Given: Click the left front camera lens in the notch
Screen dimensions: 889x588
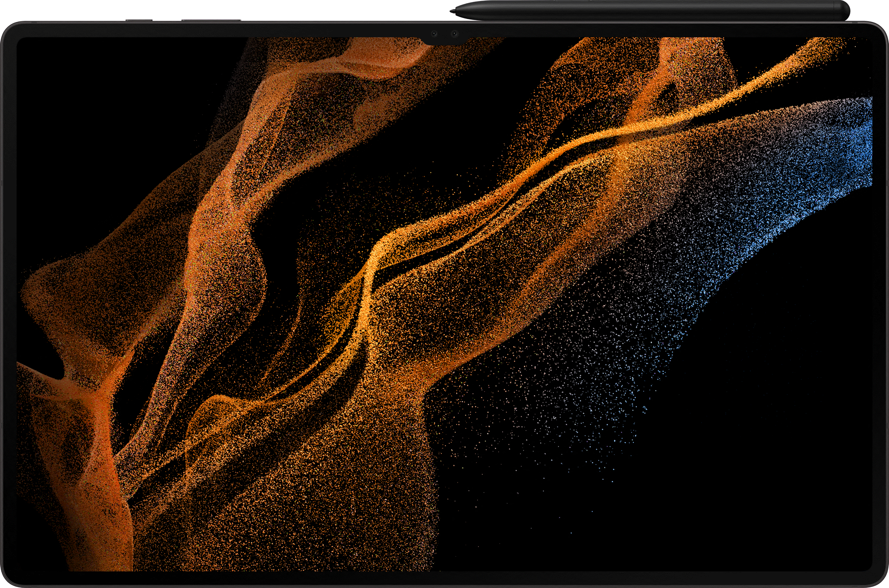Looking at the screenshot, I should (x=434, y=34).
